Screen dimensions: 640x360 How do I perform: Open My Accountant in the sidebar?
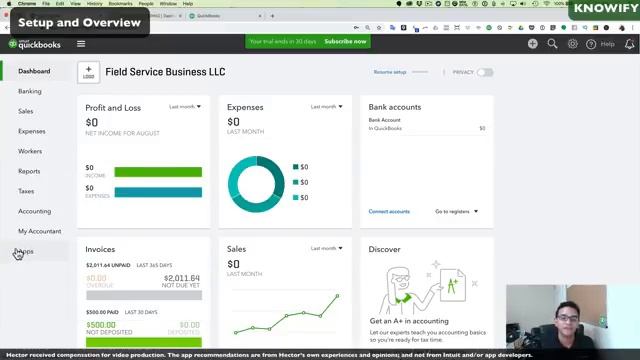[40, 231]
